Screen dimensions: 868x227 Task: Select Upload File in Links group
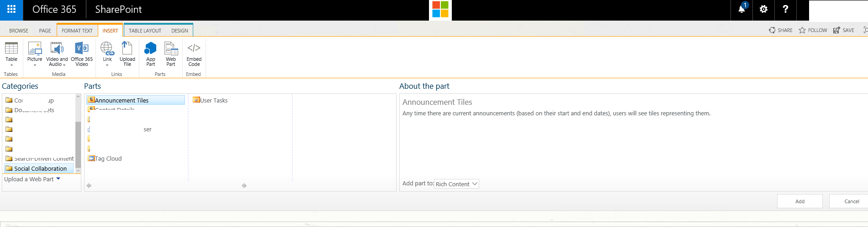pyautogui.click(x=127, y=54)
